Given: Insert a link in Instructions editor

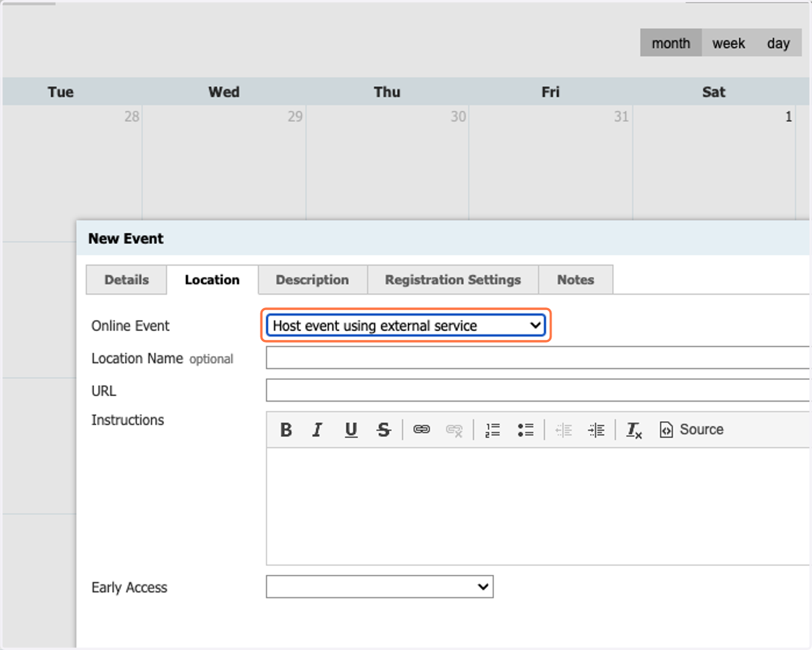Looking at the screenshot, I should tap(422, 429).
